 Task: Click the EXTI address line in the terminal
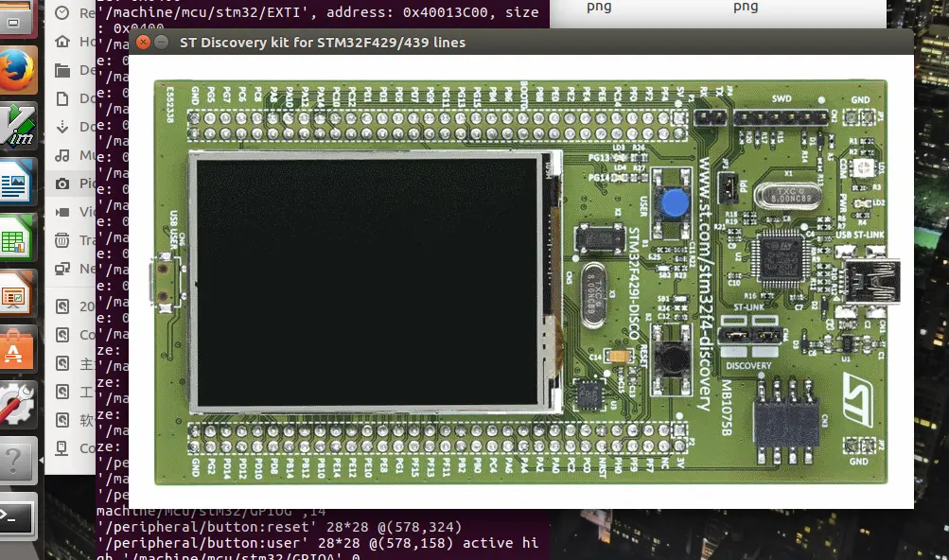pyautogui.click(x=318, y=12)
